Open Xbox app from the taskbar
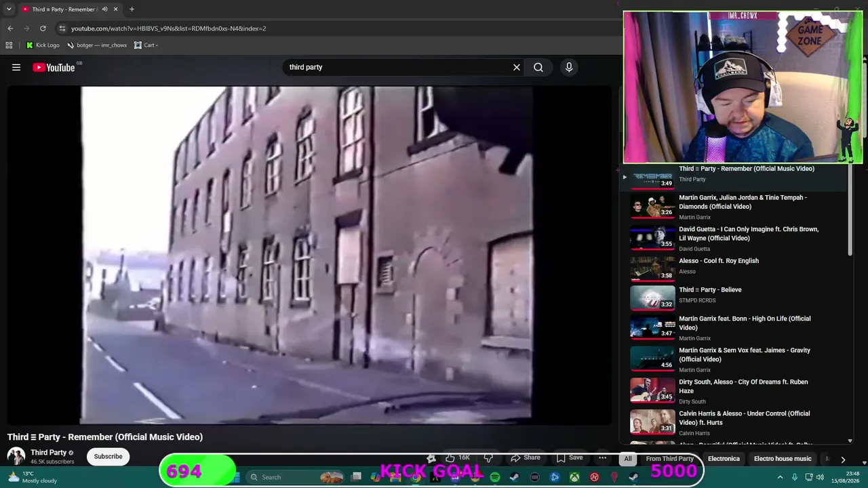The width and height of the screenshot is (868, 488). (x=574, y=477)
